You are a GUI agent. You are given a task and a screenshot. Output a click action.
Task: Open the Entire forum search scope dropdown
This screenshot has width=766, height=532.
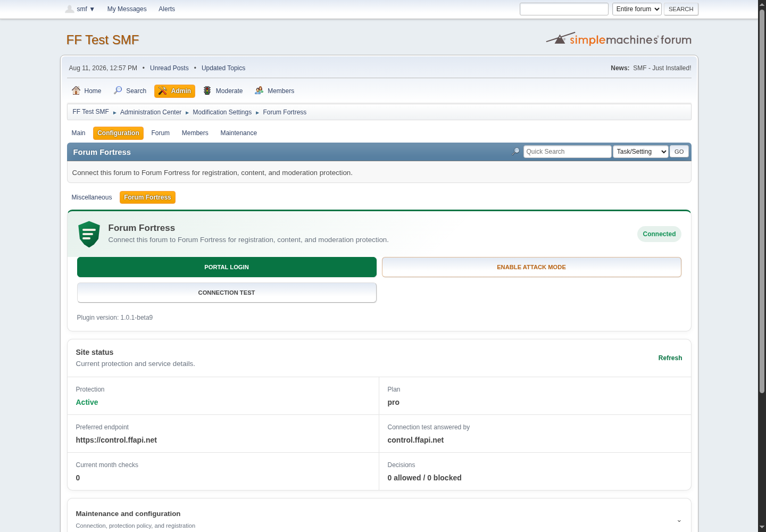(x=637, y=9)
